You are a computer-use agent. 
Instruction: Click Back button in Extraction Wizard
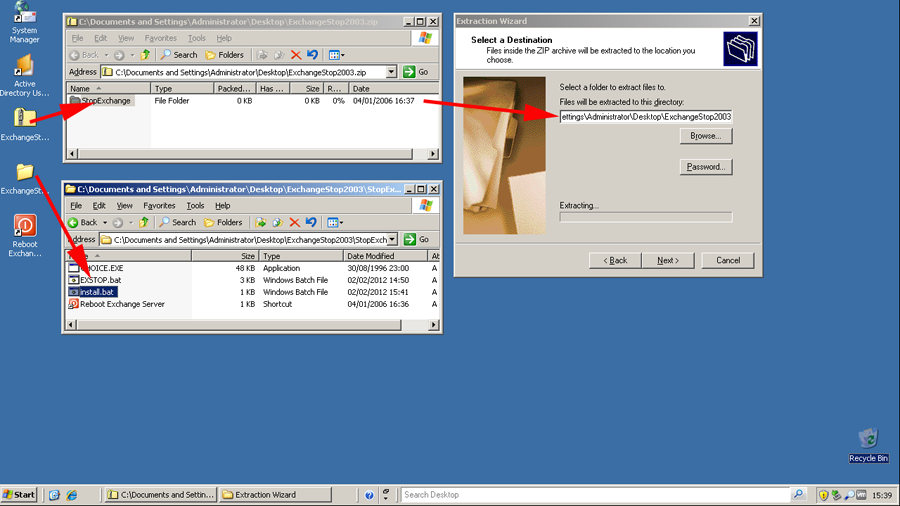pos(615,260)
